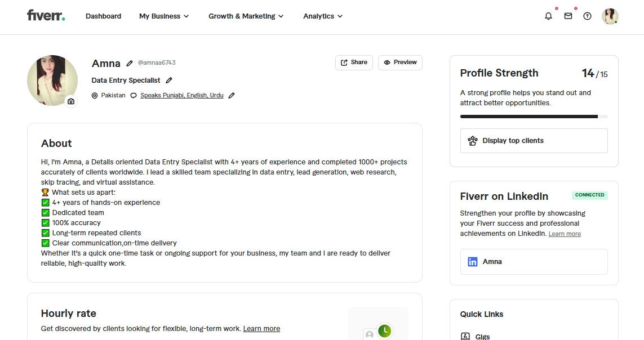The height and width of the screenshot is (340, 644).
Task: Select Display top clients option
Action: click(534, 141)
